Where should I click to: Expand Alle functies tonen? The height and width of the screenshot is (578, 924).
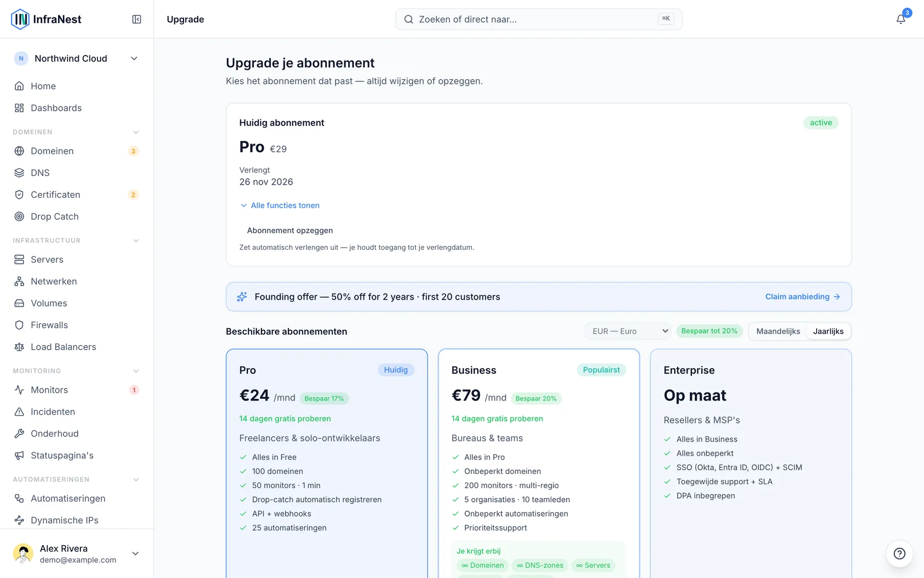[x=280, y=205]
